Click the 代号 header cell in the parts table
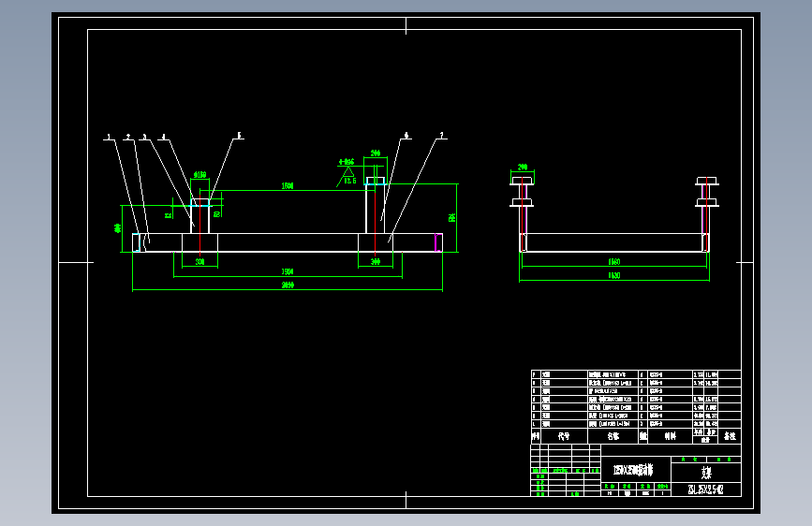 (x=564, y=436)
